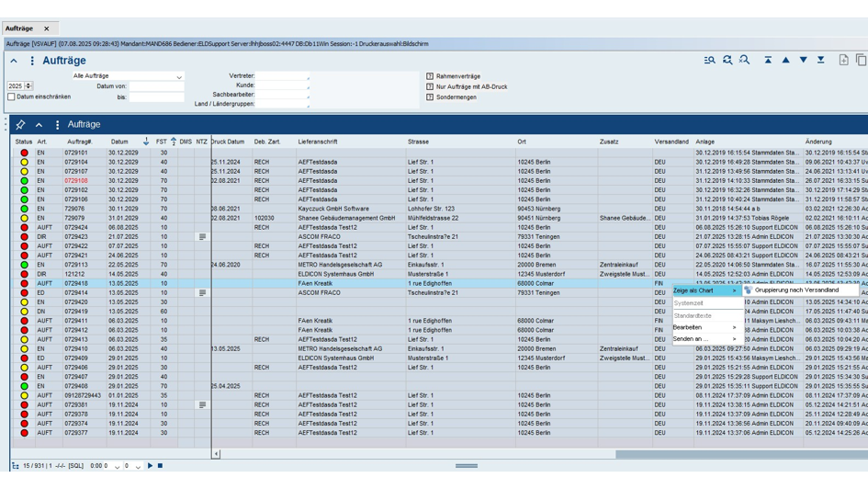Pin the Aufträge list panel

20,125
